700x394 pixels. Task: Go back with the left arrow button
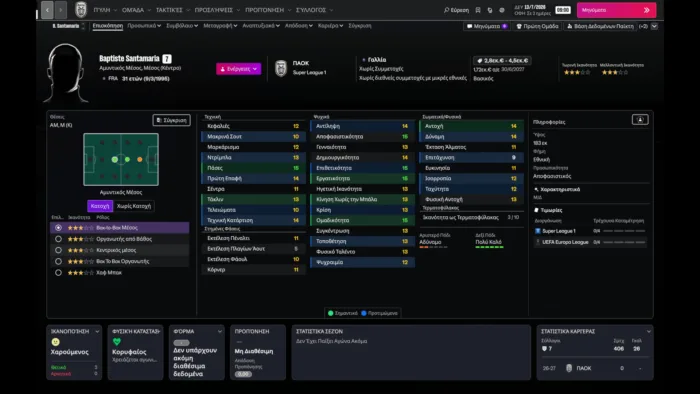click(47, 10)
